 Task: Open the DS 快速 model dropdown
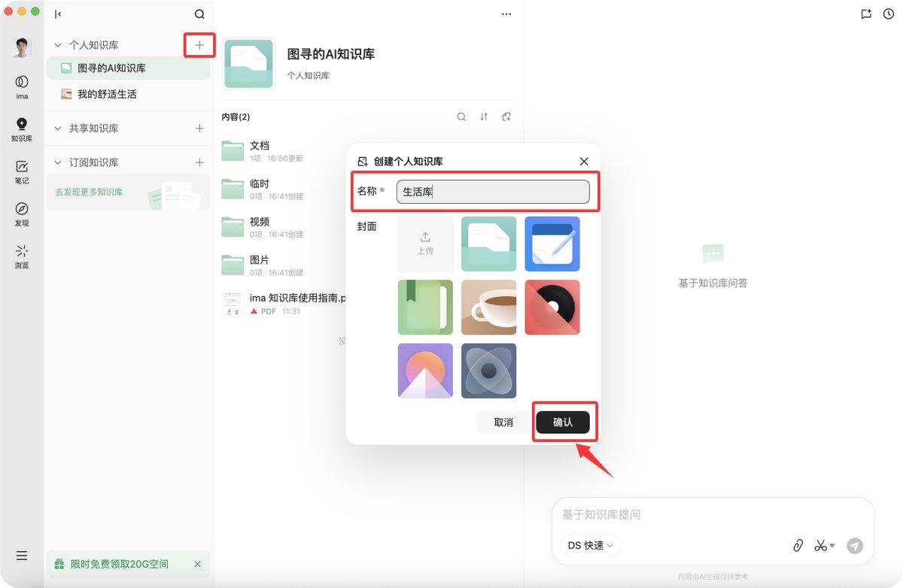pos(590,546)
